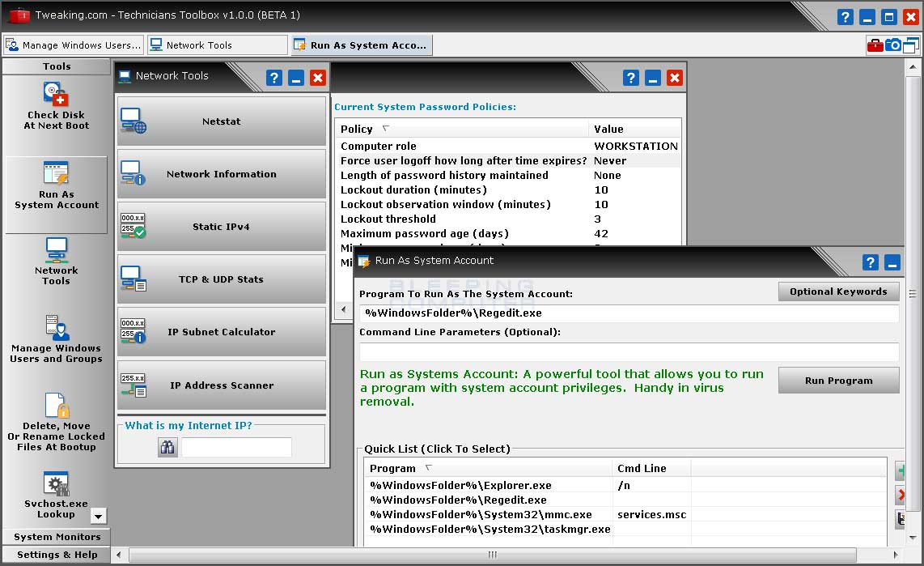Open Network Tools from the sidebar
This screenshot has width=924, height=566.
(57, 262)
